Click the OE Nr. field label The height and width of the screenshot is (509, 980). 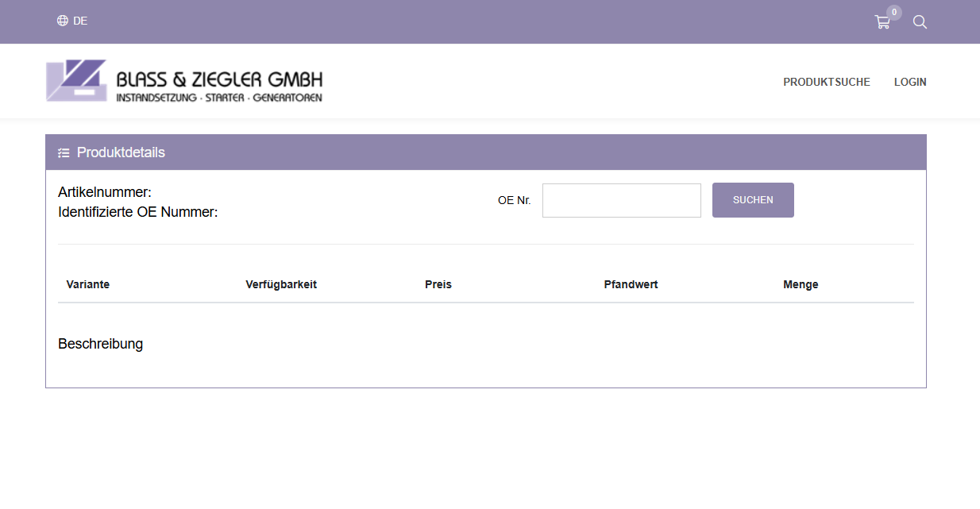coord(514,200)
